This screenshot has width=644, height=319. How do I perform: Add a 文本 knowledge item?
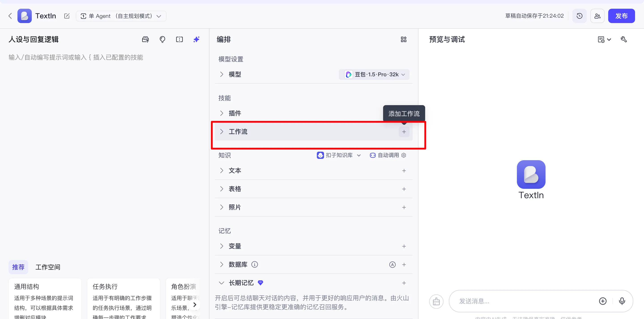(x=404, y=171)
